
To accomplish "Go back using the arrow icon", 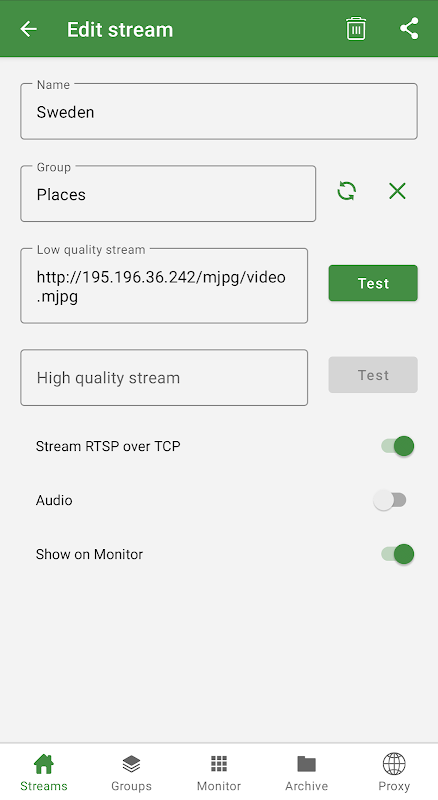I will click(x=29, y=29).
